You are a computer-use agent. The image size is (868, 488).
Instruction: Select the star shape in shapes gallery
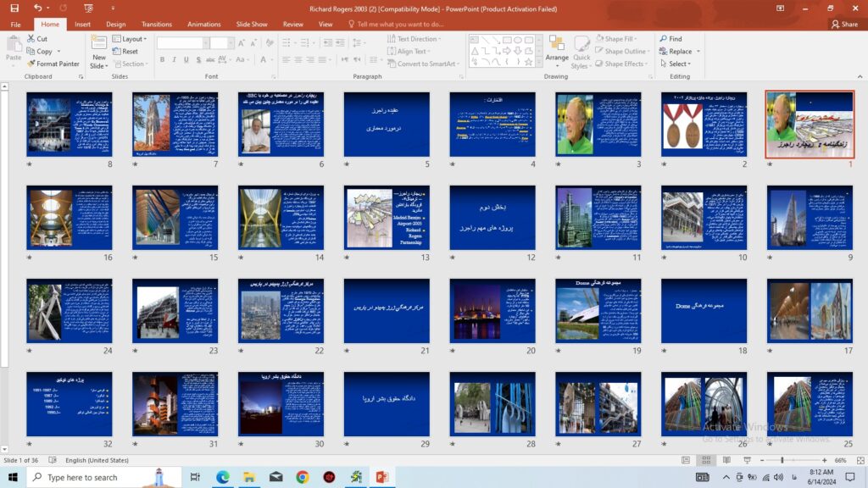click(529, 62)
